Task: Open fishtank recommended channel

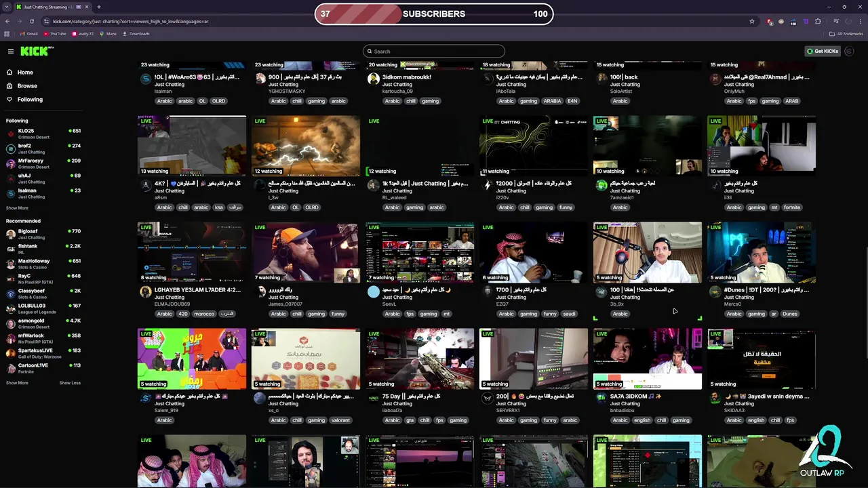Action: click(43, 249)
